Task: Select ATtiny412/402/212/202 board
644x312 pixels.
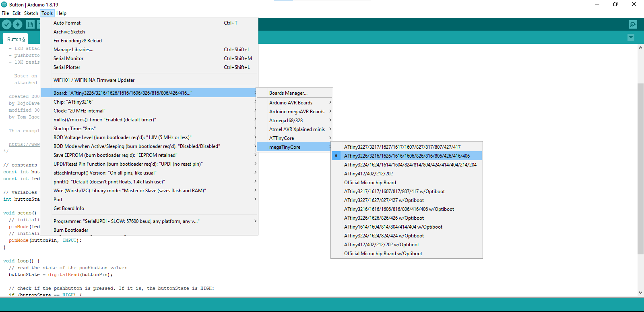Action: [x=407, y=174]
